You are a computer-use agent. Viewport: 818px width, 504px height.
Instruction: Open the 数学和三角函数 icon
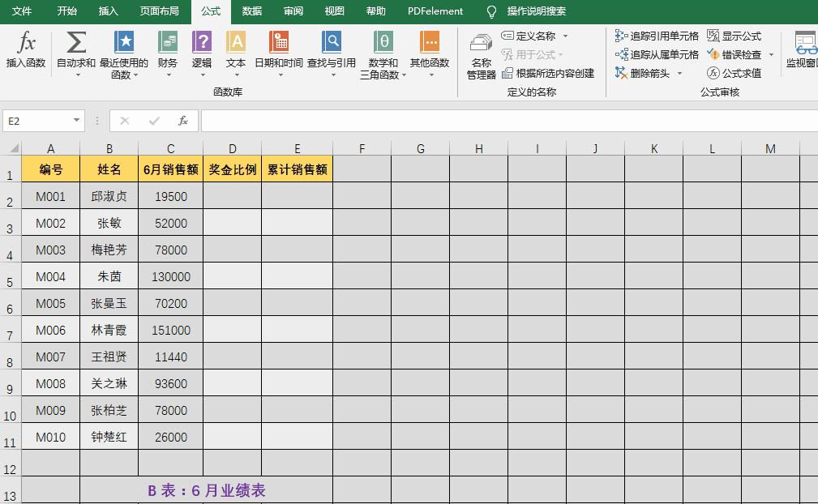(x=383, y=41)
